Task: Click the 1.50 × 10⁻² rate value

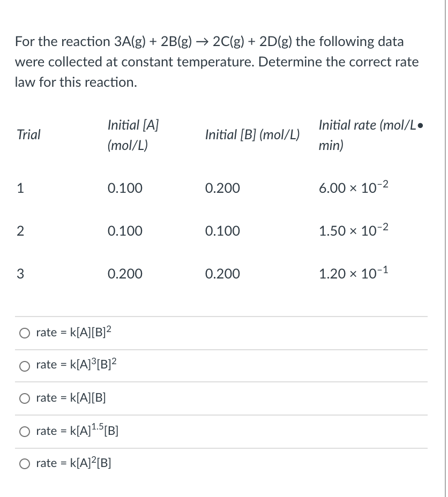Action: 354,230
